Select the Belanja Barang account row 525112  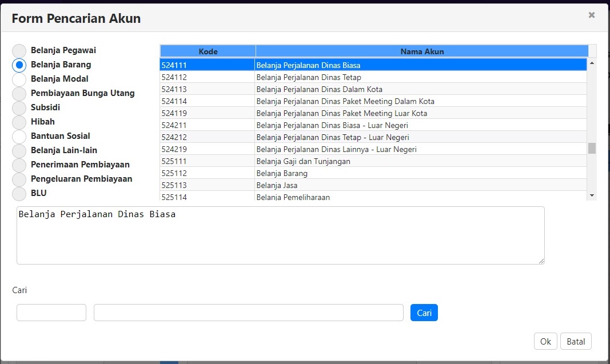(x=373, y=173)
